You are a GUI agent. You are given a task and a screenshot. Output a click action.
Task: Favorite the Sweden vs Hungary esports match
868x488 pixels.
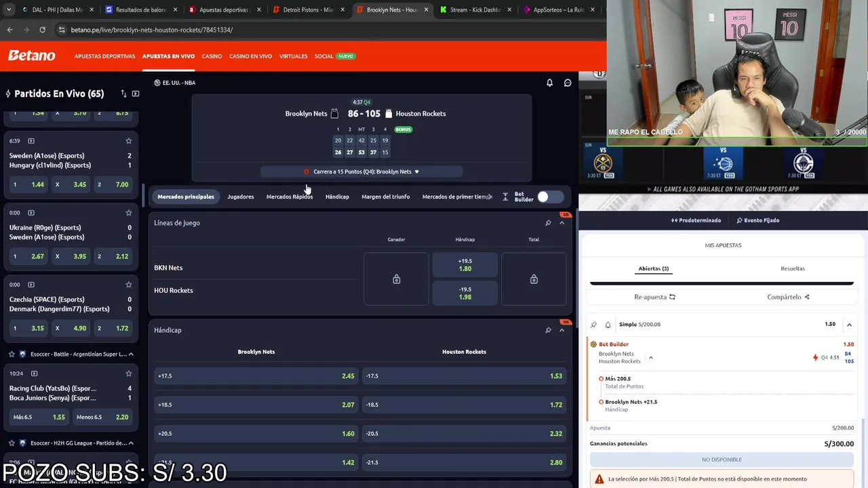point(128,141)
